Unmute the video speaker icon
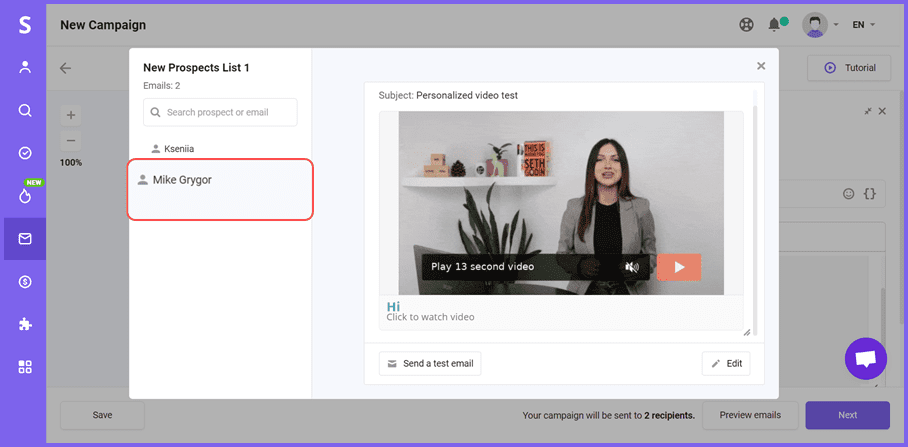The width and height of the screenshot is (908, 447). [632, 267]
